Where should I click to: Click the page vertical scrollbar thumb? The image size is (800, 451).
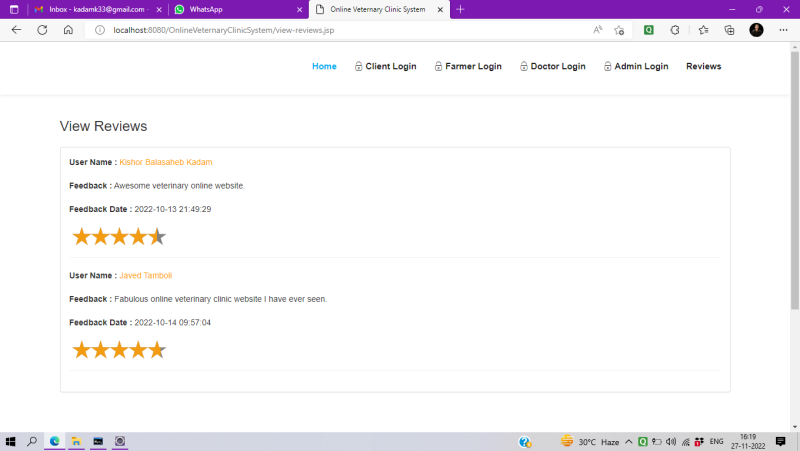(795, 180)
